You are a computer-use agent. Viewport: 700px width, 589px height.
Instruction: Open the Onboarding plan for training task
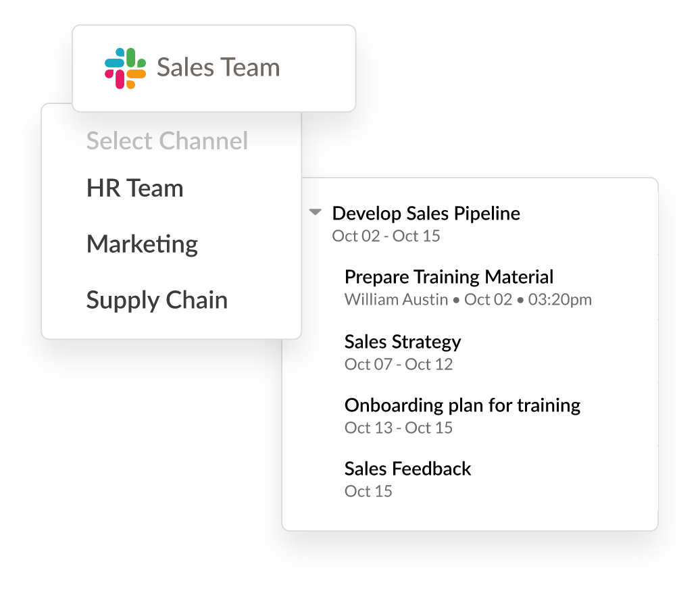(x=462, y=405)
